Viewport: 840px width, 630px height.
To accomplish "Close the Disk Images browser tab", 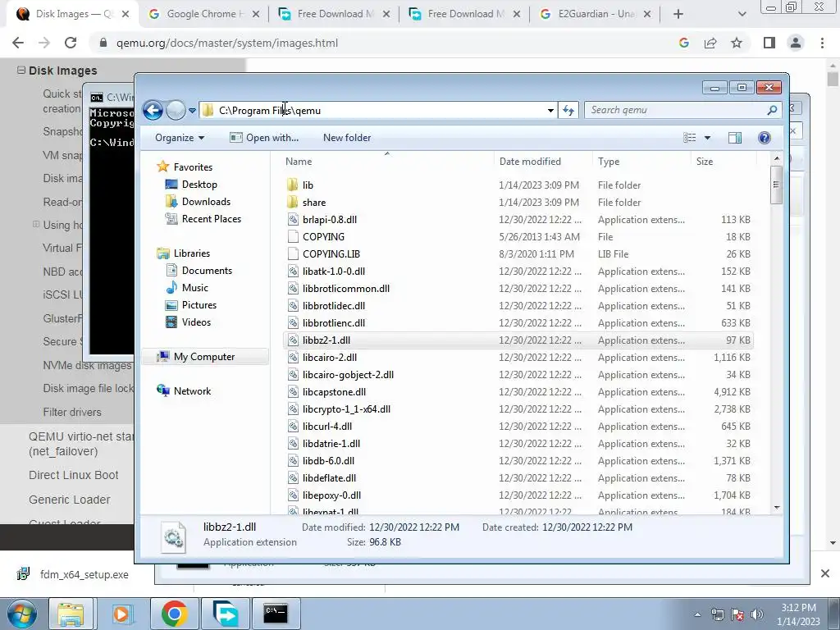I will [x=126, y=14].
